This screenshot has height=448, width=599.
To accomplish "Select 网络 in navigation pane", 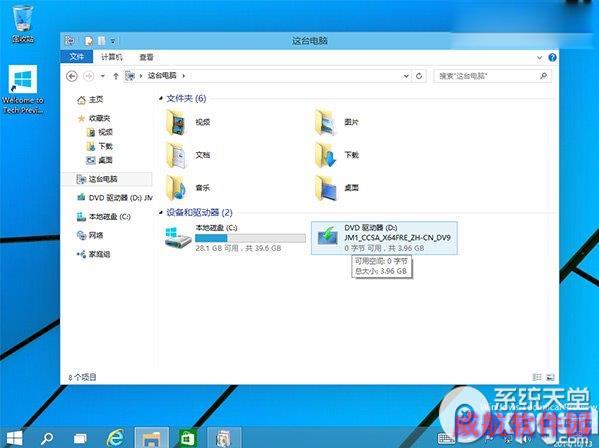I will tap(90, 235).
